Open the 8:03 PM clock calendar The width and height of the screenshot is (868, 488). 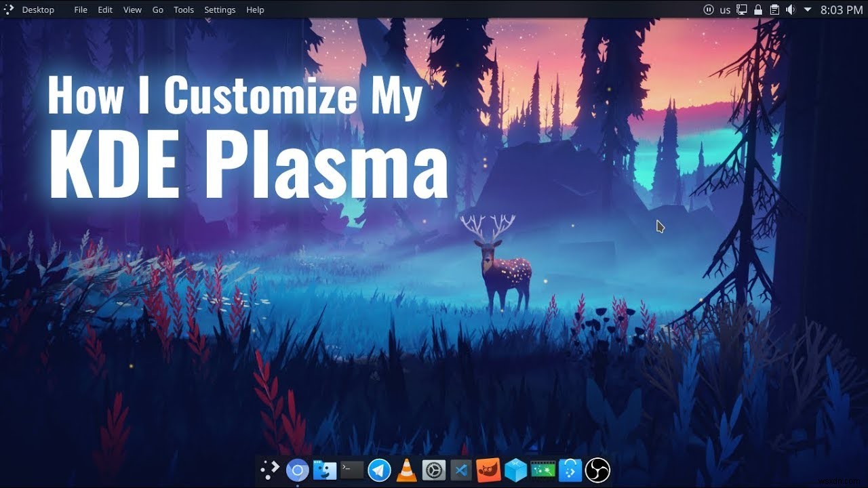pyautogui.click(x=841, y=9)
